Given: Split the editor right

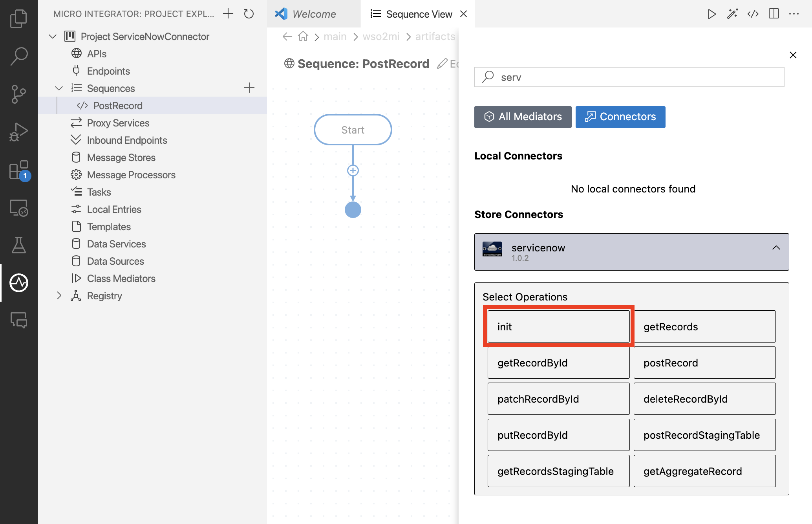Looking at the screenshot, I should coord(774,14).
